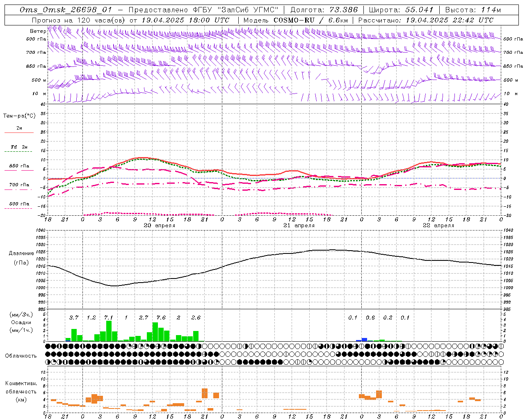Select the 1.2 precipitation total value

[x=91, y=318]
